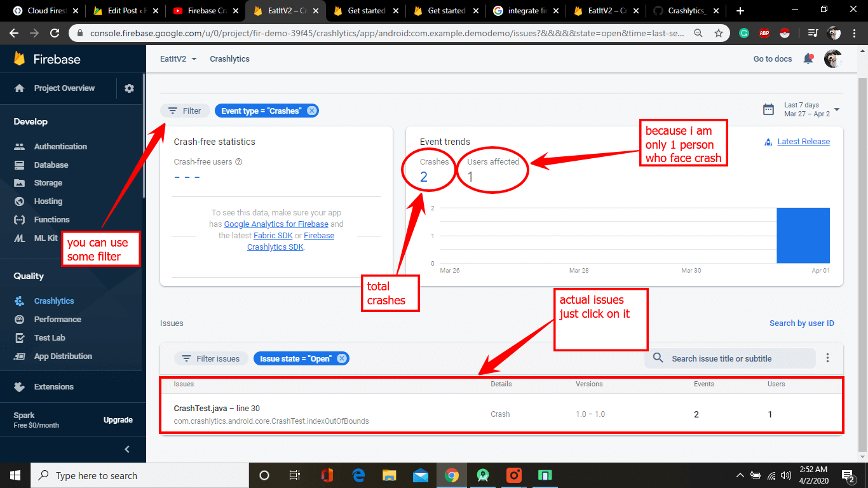The width and height of the screenshot is (868, 488).
Task: Open Project Overview home
Action: [x=55, y=88]
